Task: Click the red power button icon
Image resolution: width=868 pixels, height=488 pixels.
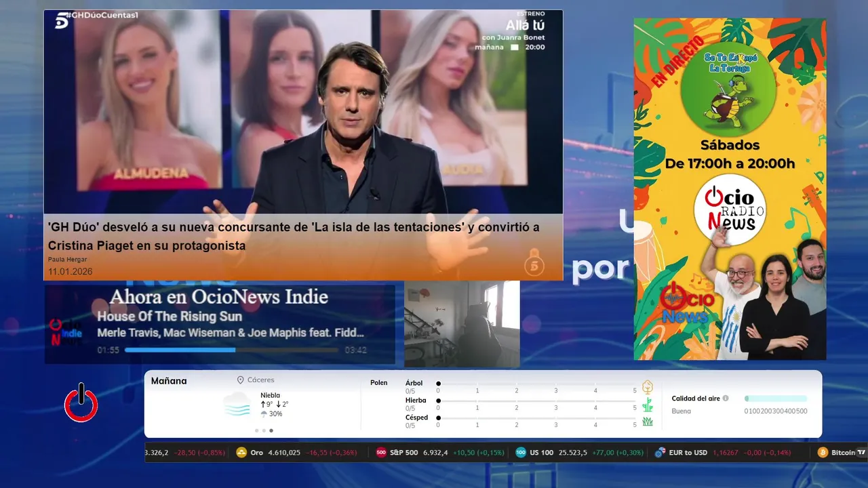Action: pyautogui.click(x=81, y=403)
